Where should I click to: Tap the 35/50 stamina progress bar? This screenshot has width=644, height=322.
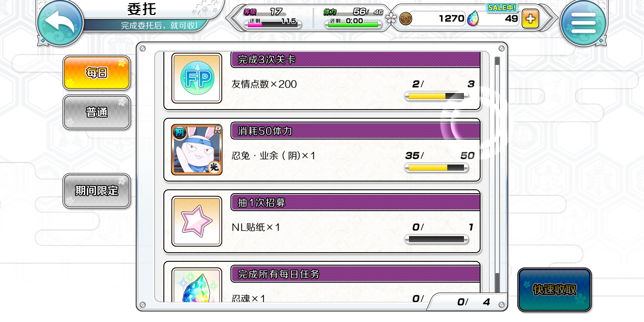click(x=436, y=168)
